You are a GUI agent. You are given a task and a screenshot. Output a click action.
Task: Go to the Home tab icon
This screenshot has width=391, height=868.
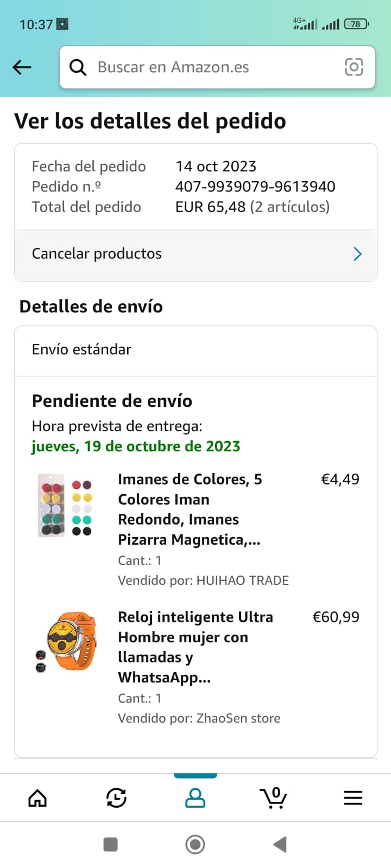(37, 798)
